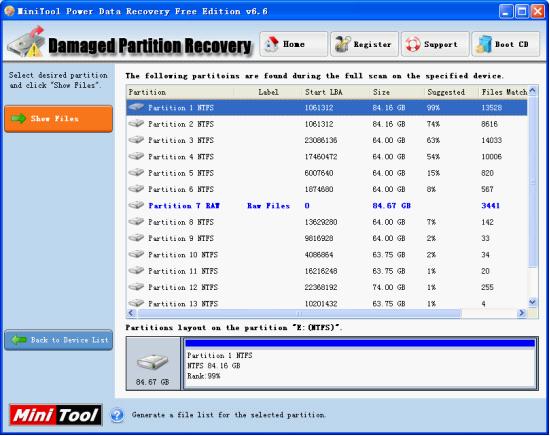
Task: Click the Partition 7 RAW drive icon
Action: [x=136, y=205]
